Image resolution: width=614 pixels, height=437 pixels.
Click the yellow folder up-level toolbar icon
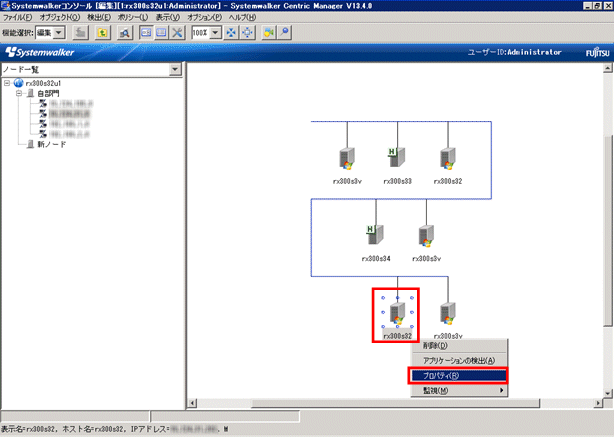point(103,33)
